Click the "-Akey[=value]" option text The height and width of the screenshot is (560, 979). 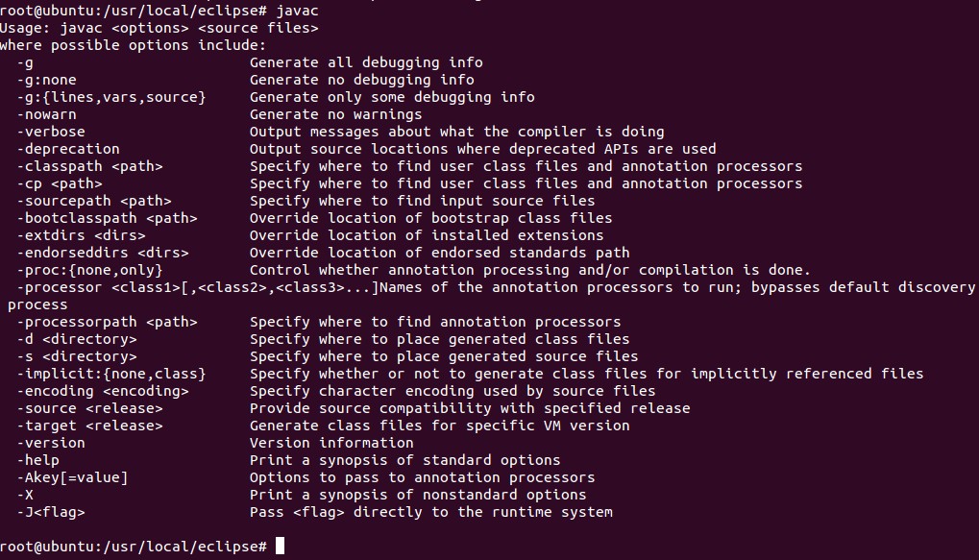point(72,477)
